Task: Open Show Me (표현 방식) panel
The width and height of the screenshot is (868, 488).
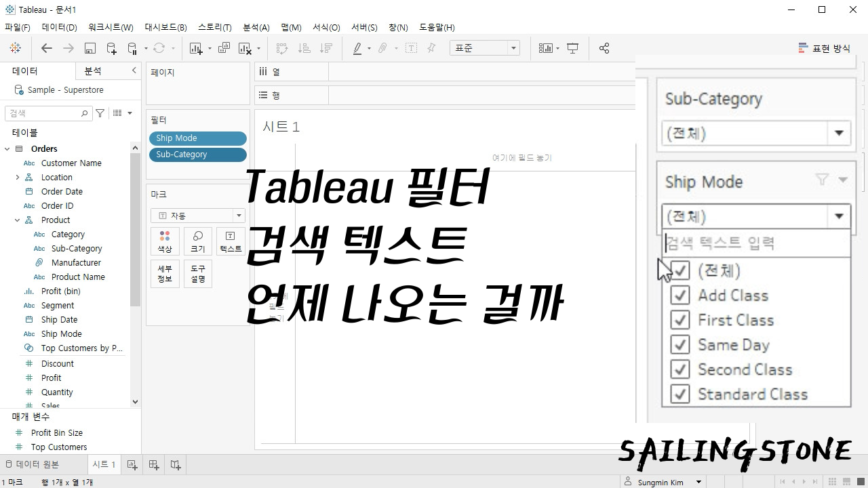Action: (x=824, y=48)
